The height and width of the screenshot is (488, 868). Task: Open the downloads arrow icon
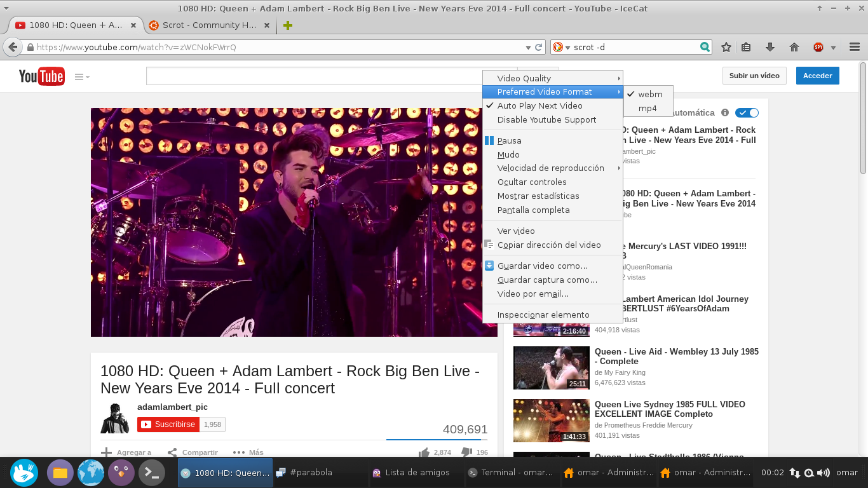coord(770,47)
